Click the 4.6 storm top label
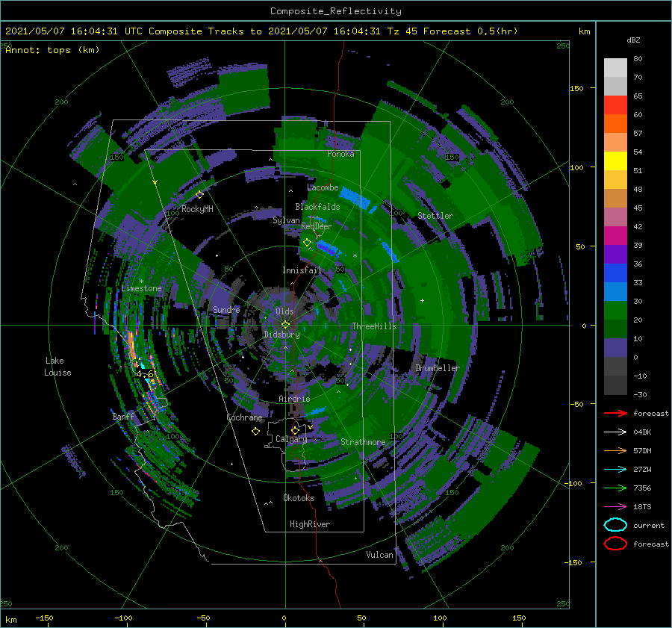 [144, 374]
